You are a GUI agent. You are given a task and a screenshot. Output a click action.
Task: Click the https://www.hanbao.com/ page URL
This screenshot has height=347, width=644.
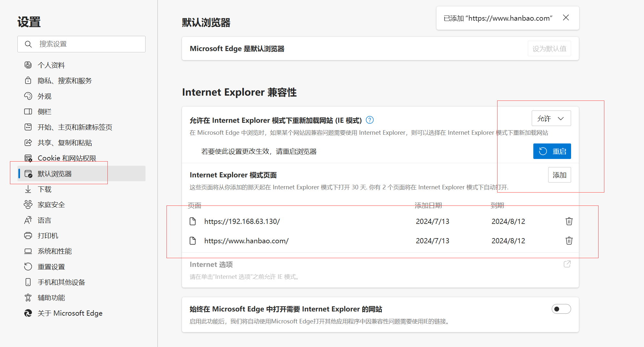click(x=246, y=241)
